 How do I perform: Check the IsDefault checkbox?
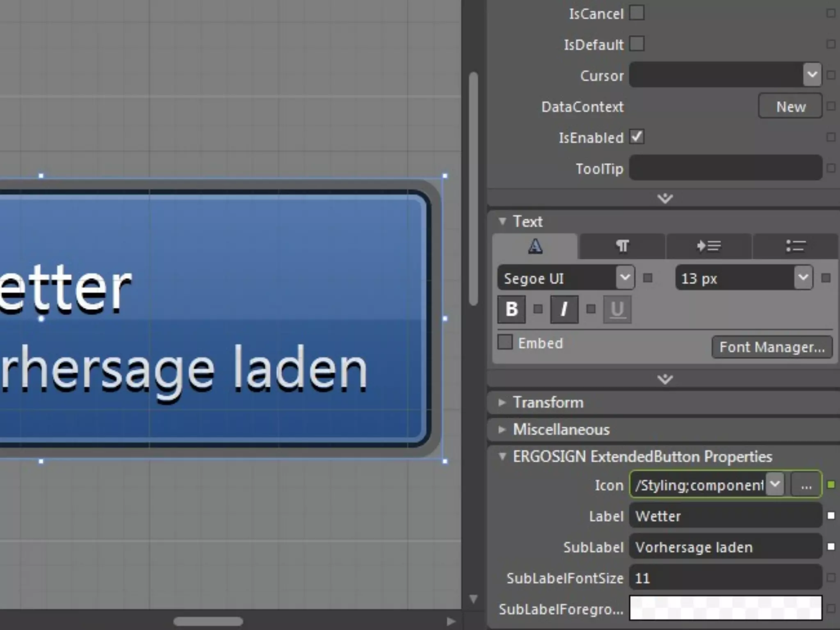[637, 44]
